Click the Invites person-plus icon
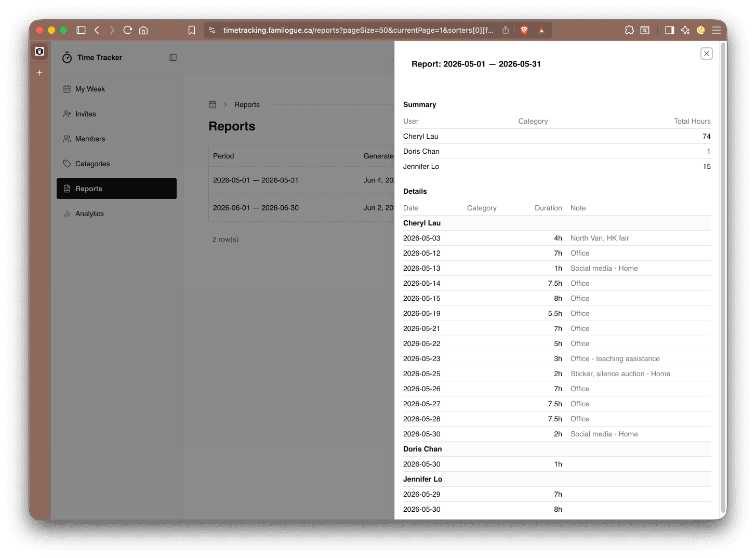Screen dimensions: 756x558 point(67,114)
